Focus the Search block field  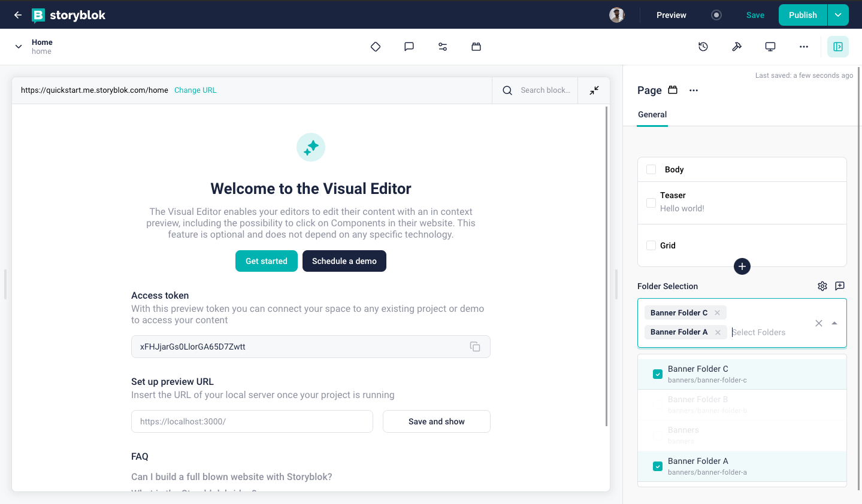pos(546,90)
